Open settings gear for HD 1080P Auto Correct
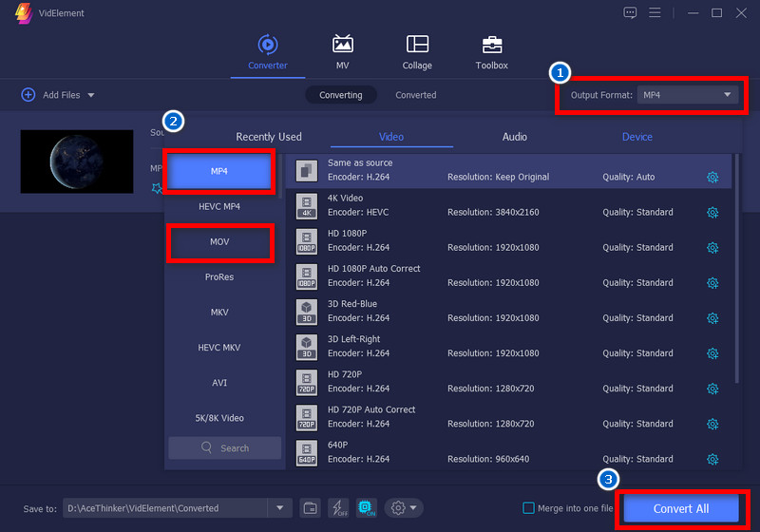The image size is (760, 532). point(712,283)
